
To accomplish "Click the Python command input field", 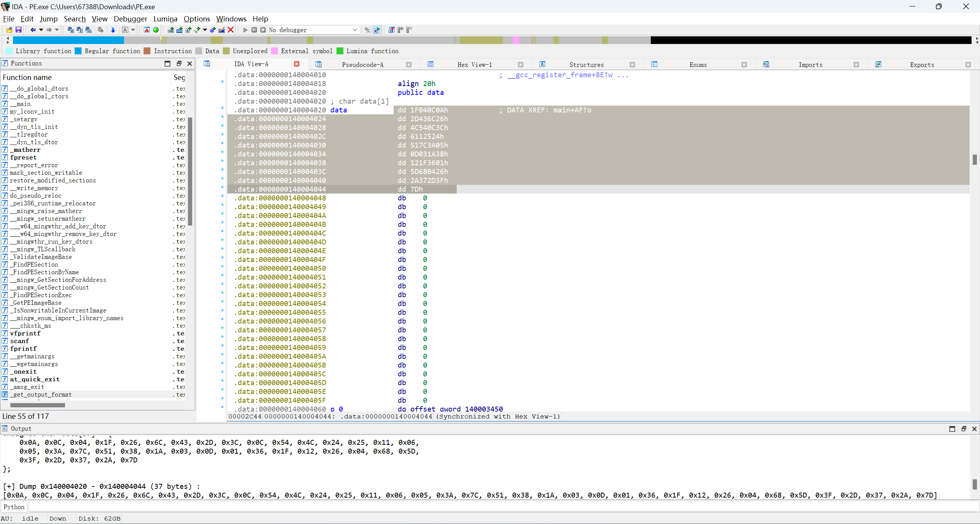I will [x=504, y=507].
